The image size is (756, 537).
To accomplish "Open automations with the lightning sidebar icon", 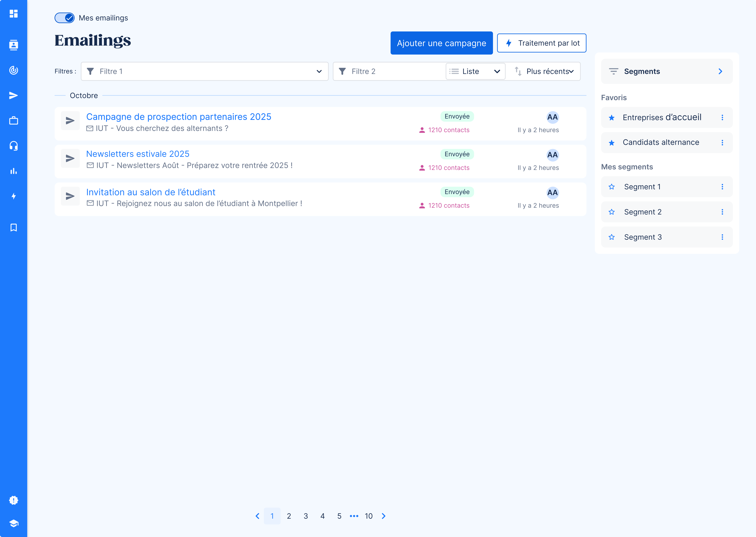I will coord(14,196).
